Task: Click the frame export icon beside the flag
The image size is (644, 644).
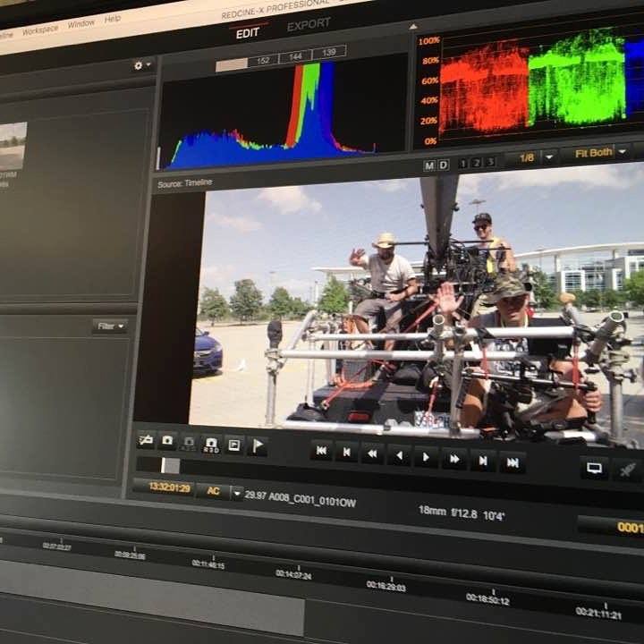Action: [234, 445]
